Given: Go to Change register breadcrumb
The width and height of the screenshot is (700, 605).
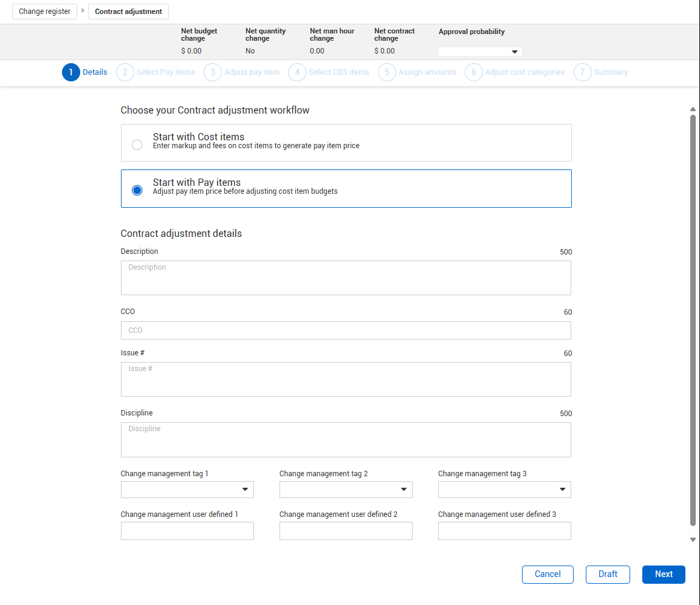Looking at the screenshot, I should [45, 12].
